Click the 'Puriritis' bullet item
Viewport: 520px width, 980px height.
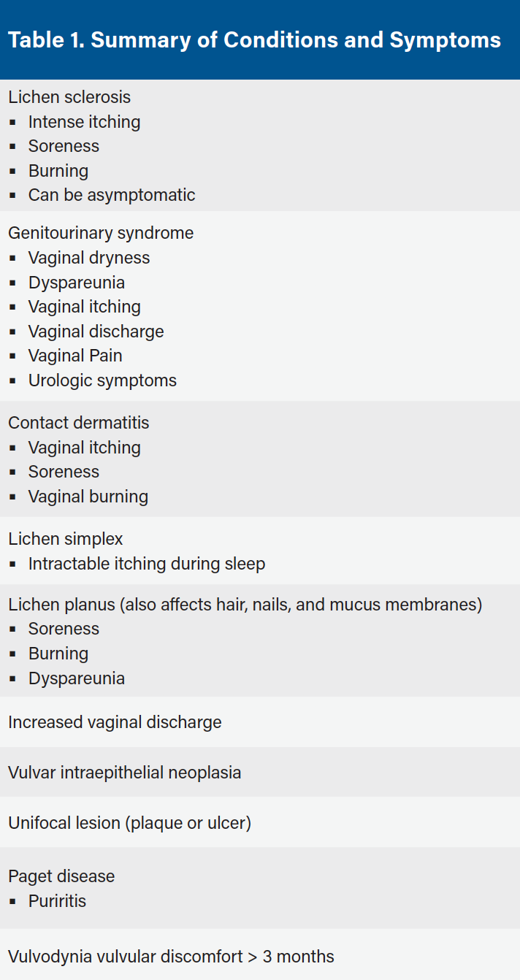57,901
